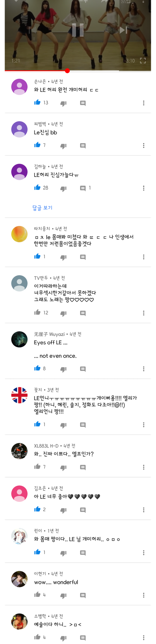
Task: Like XL883L H-D's comment
Action: pos(37,467)
